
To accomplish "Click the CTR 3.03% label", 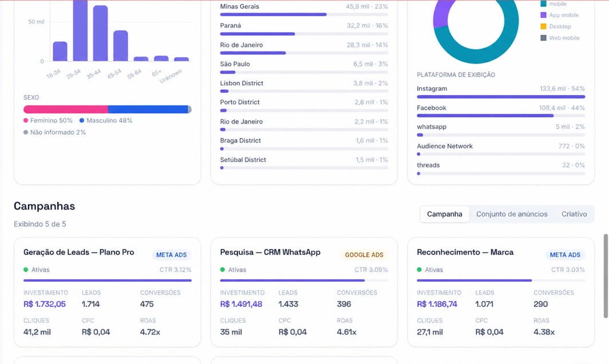I will (568, 270).
